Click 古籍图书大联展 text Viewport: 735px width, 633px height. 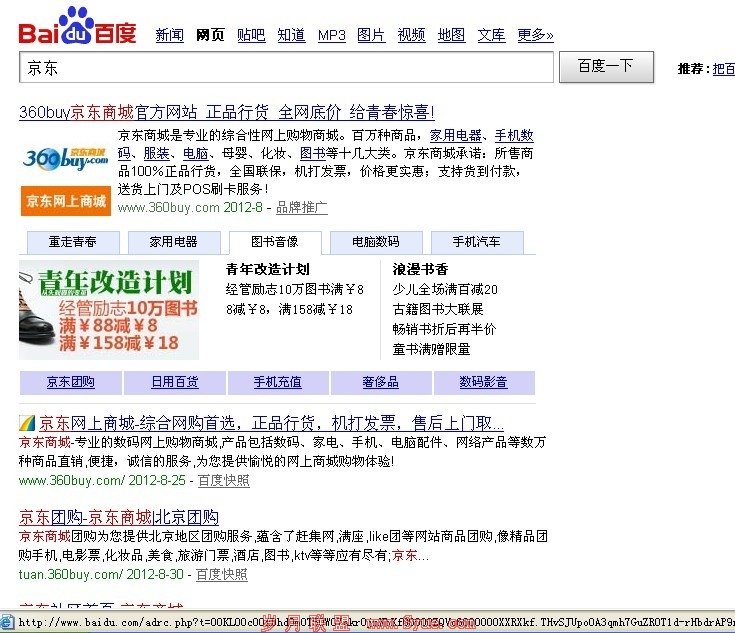438,309
